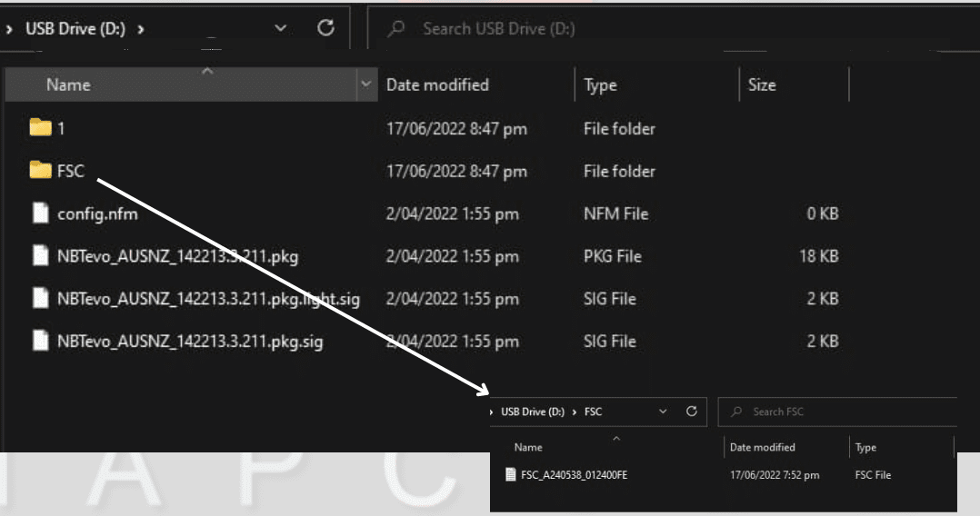Sort by Date modified in FSC window

point(763,447)
